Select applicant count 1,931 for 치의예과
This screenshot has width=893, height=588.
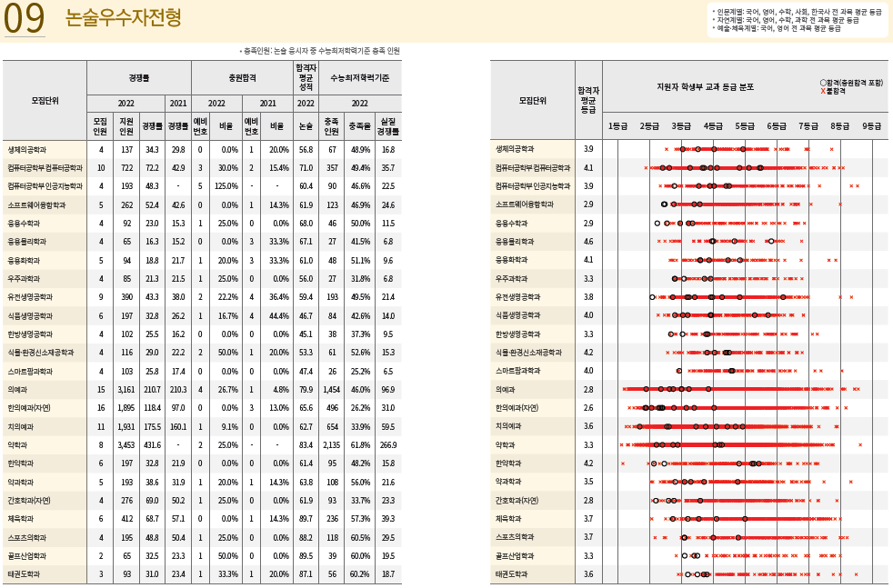pyautogui.click(x=126, y=427)
